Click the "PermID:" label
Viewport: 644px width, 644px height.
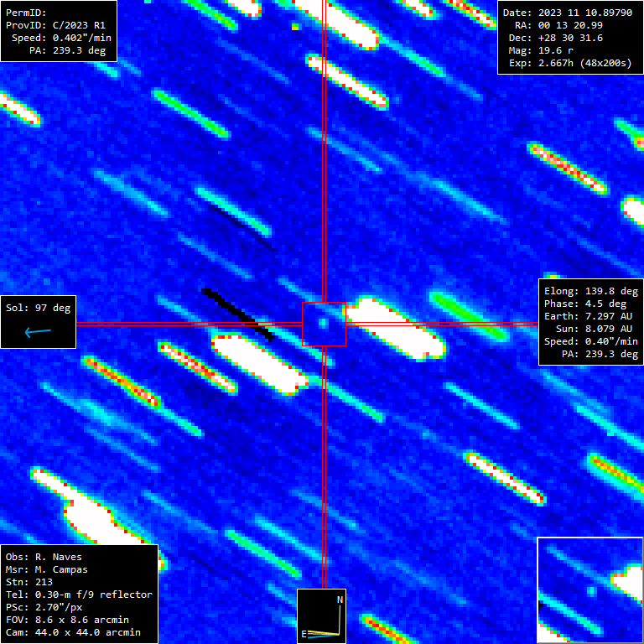(26, 13)
